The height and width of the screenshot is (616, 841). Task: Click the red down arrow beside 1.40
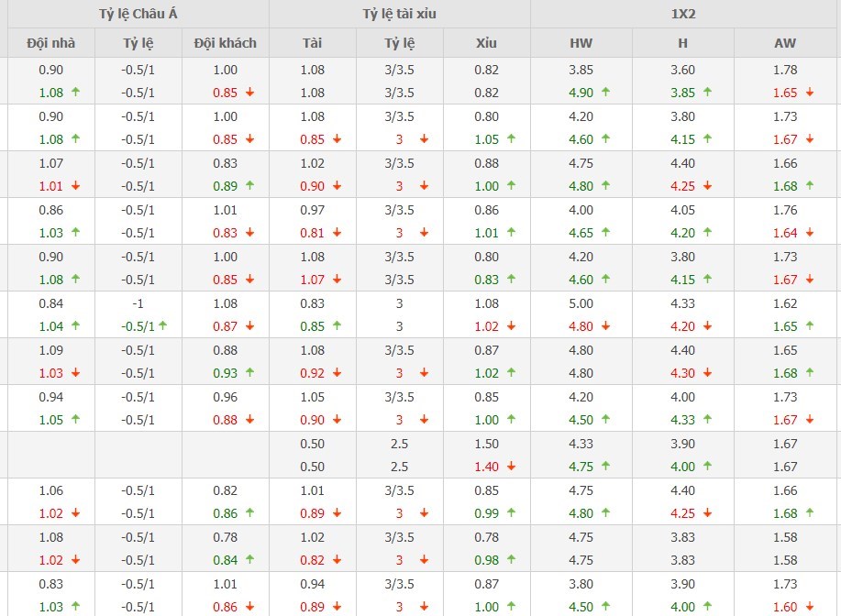(511, 467)
